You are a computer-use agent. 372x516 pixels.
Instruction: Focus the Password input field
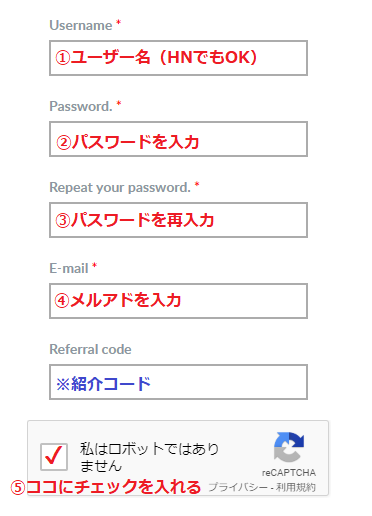click(x=178, y=139)
